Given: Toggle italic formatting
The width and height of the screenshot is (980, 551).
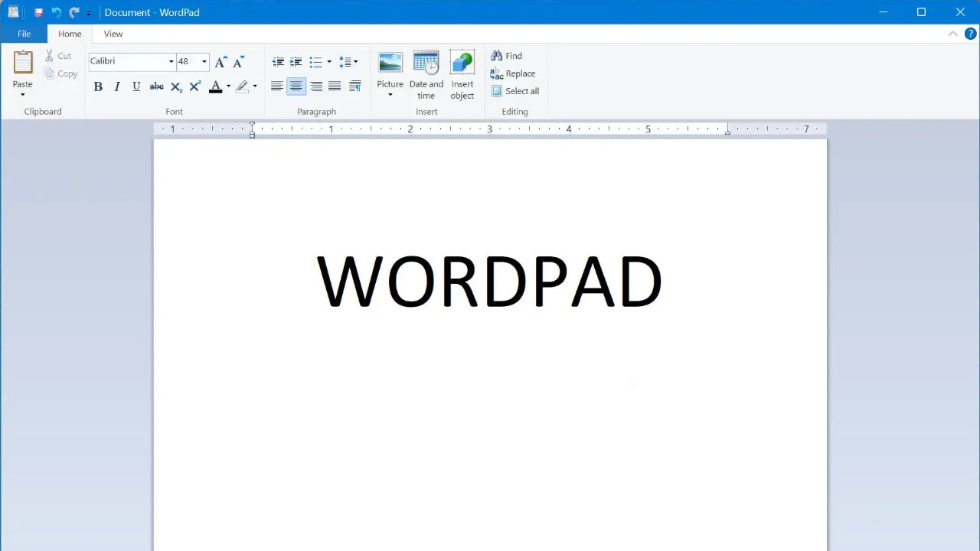Looking at the screenshot, I should pyautogui.click(x=117, y=86).
